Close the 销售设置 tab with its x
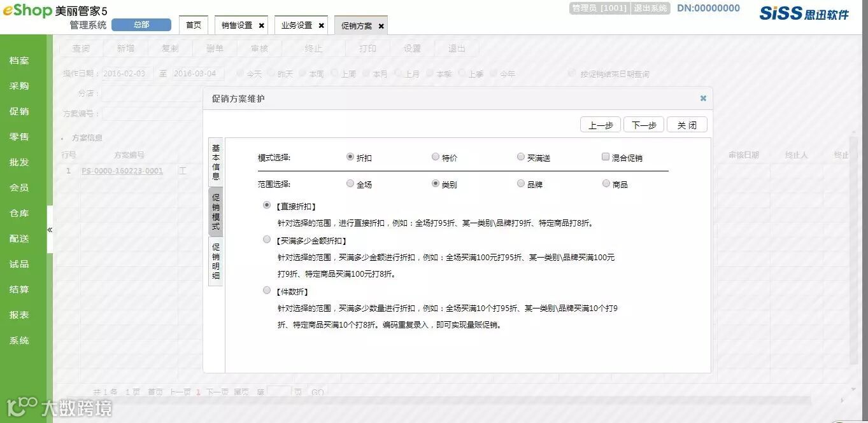Viewport: 868px width, 423px height. click(262, 26)
